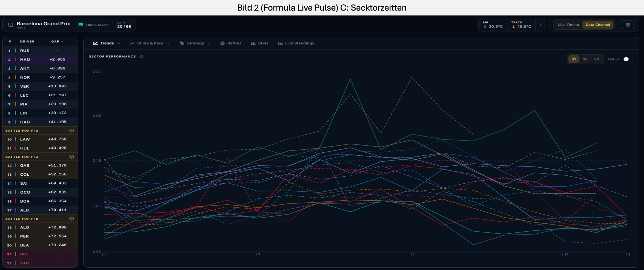Viewport: 644px width, 270px height.
Task: Expand the Trends dropdown
Action: [x=107, y=43]
